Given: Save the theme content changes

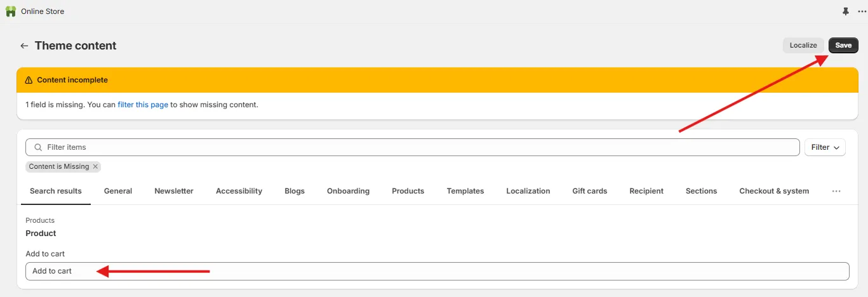Looking at the screenshot, I should pyautogui.click(x=843, y=45).
